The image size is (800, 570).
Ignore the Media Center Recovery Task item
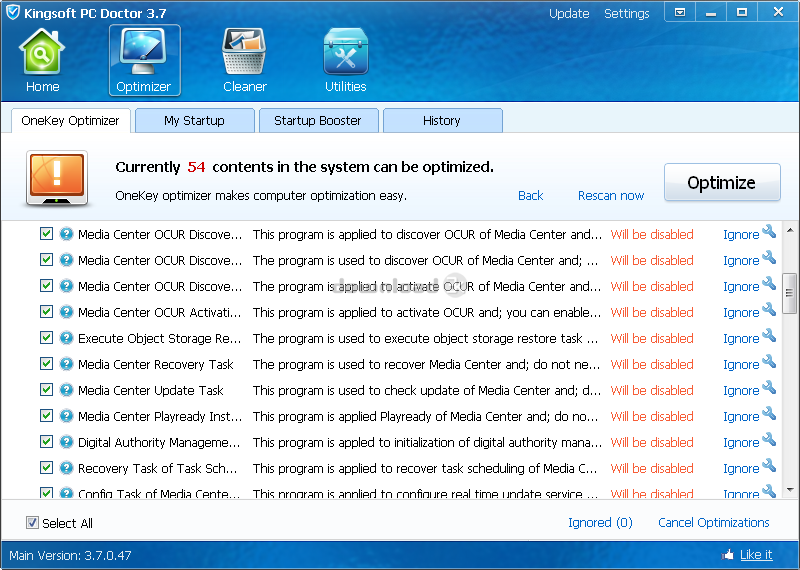[741, 364]
